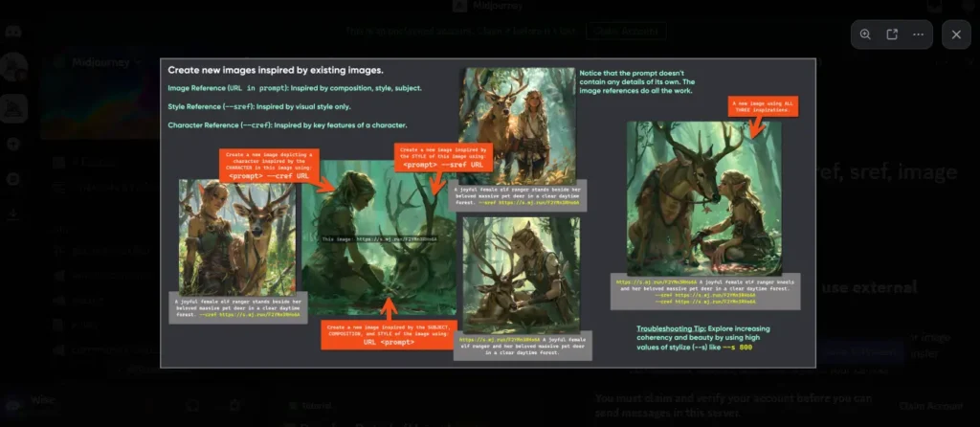
Task: Open the user avatar in bottom-left corner
Action: pyautogui.click(x=13, y=403)
